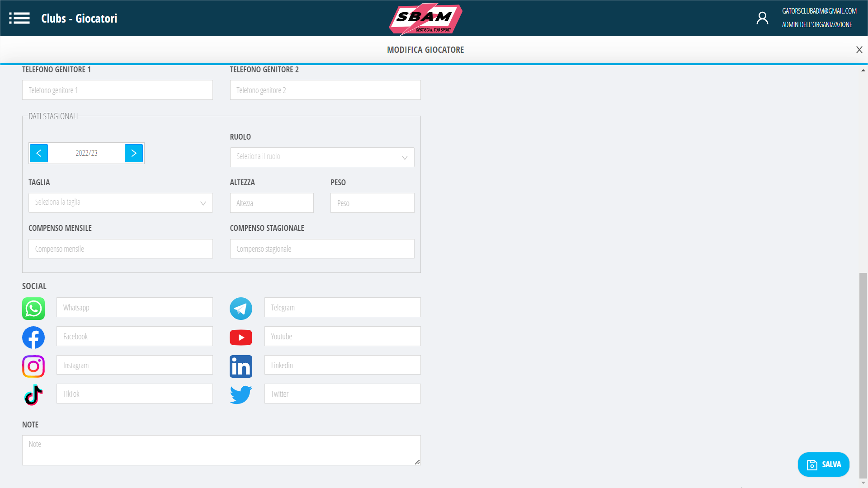Open the hamburger navigation menu
The height and width of the screenshot is (488, 868).
[x=19, y=18]
